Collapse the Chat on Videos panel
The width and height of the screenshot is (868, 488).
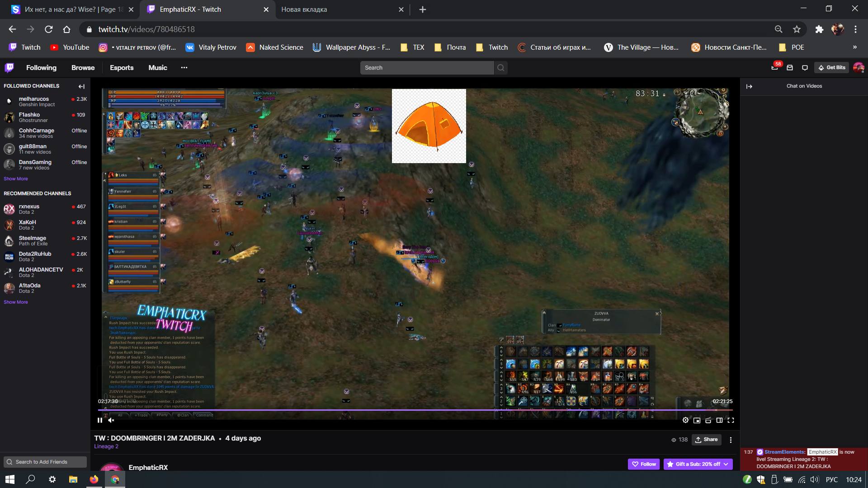tap(749, 86)
